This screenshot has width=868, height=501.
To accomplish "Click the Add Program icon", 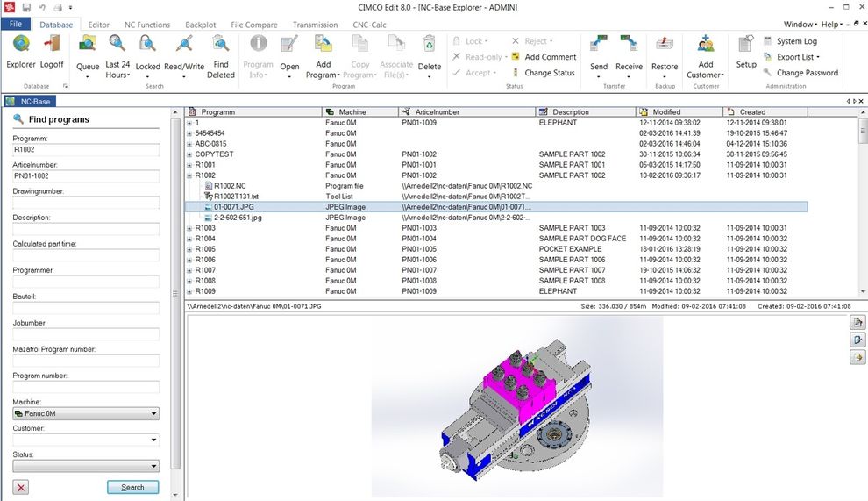I will pyautogui.click(x=323, y=44).
